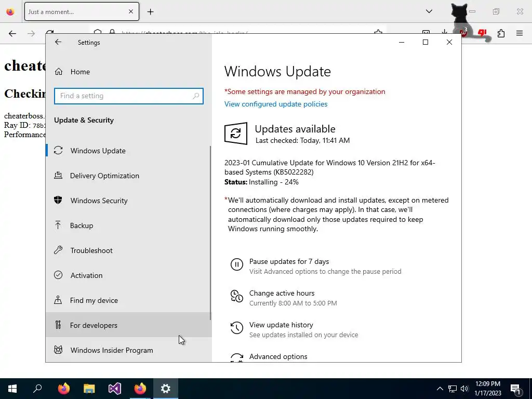Open the Firefox extensions puzzle icon
Screen dimensions: 532x399
tap(501, 33)
